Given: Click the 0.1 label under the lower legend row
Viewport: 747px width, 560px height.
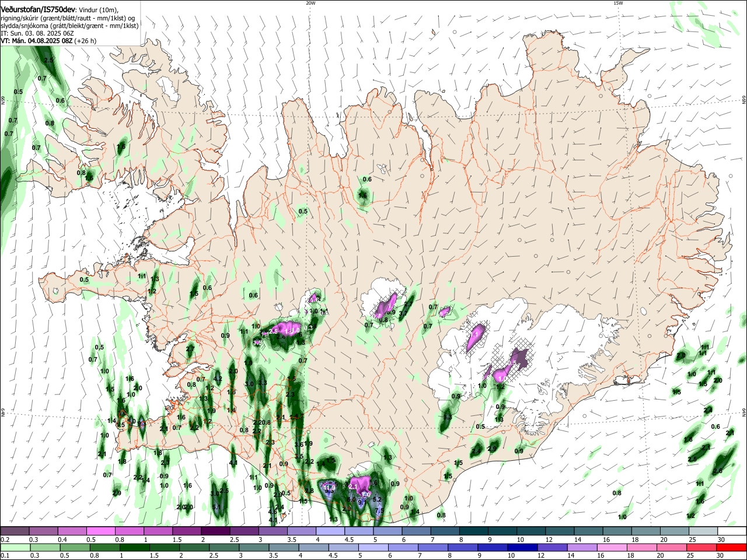Looking at the screenshot, I should pos(5,556).
